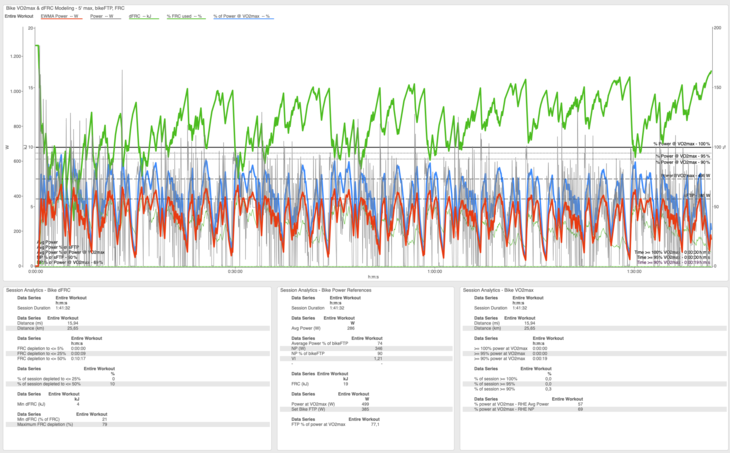Select the % of session >= 95% row

pyautogui.click(x=595, y=384)
